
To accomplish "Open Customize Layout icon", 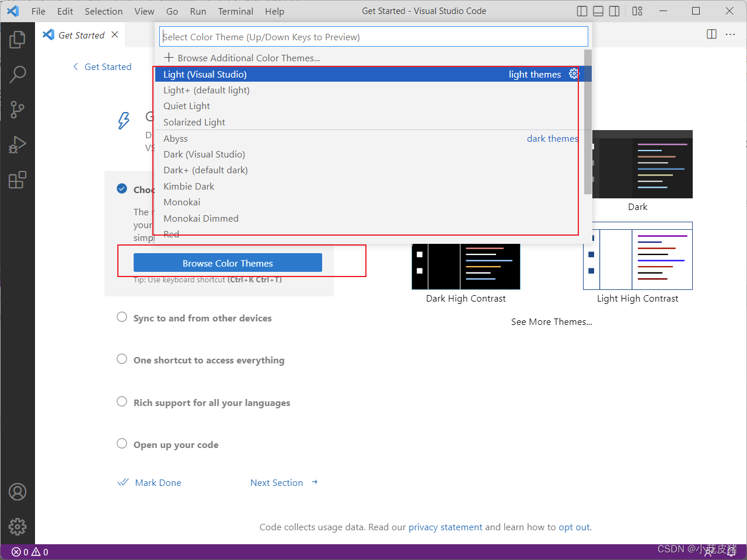I will point(637,11).
